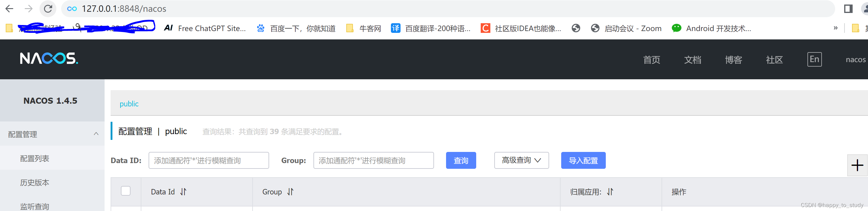Sort by Group column

tap(291, 192)
